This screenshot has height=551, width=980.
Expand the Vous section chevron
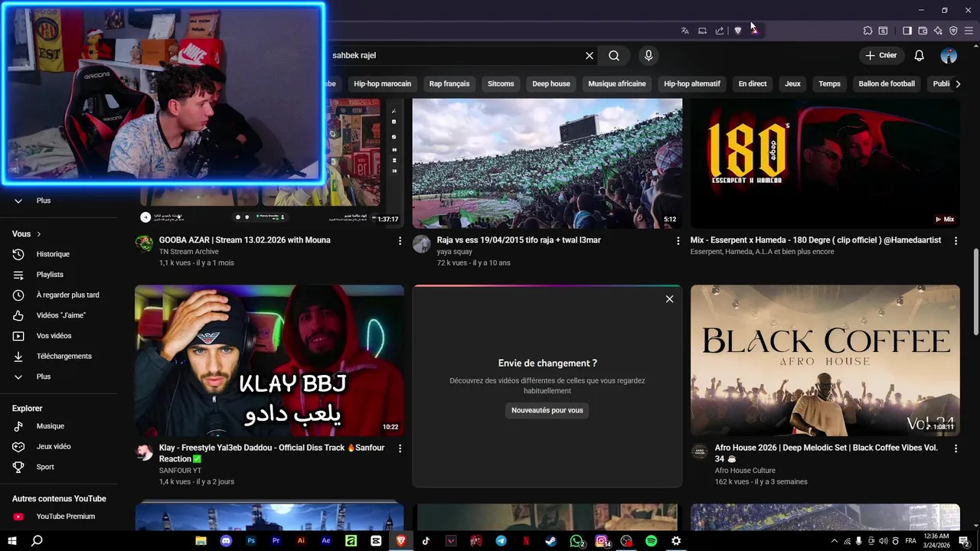(39, 234)
